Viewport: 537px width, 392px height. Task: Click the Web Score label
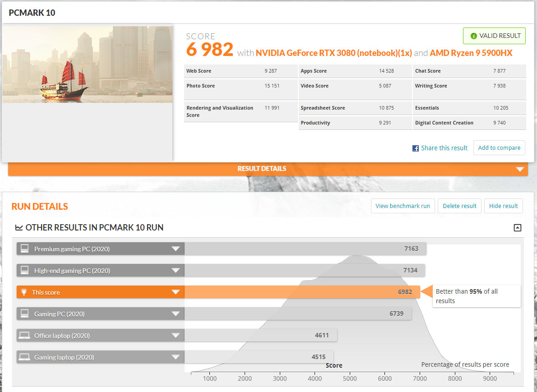pos(199,71)
